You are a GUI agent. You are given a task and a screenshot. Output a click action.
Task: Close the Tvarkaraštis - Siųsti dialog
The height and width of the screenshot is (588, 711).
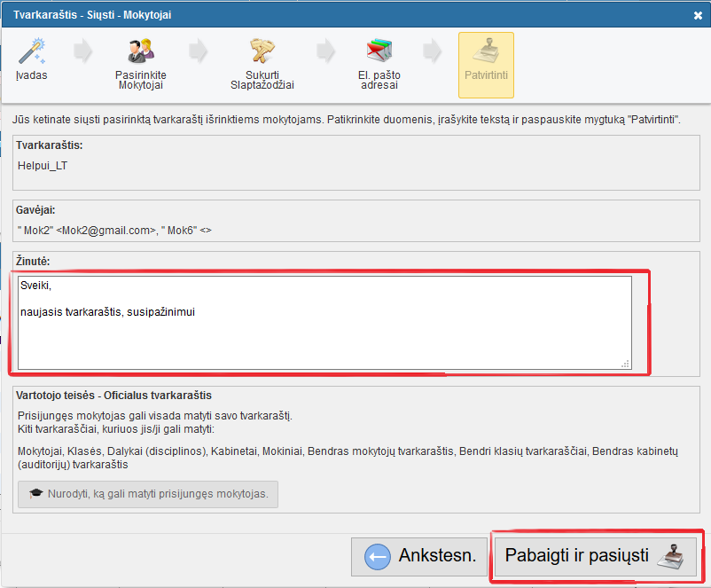[x=698, y=15]
